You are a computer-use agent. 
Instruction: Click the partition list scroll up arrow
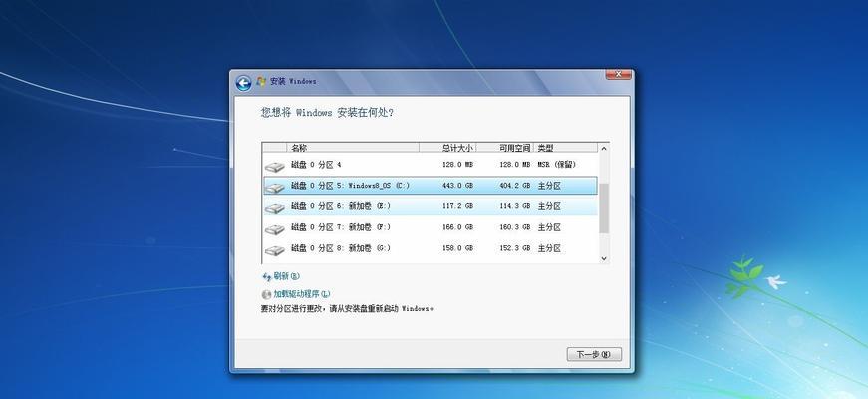pyautogui.click(x=604, y=148)
